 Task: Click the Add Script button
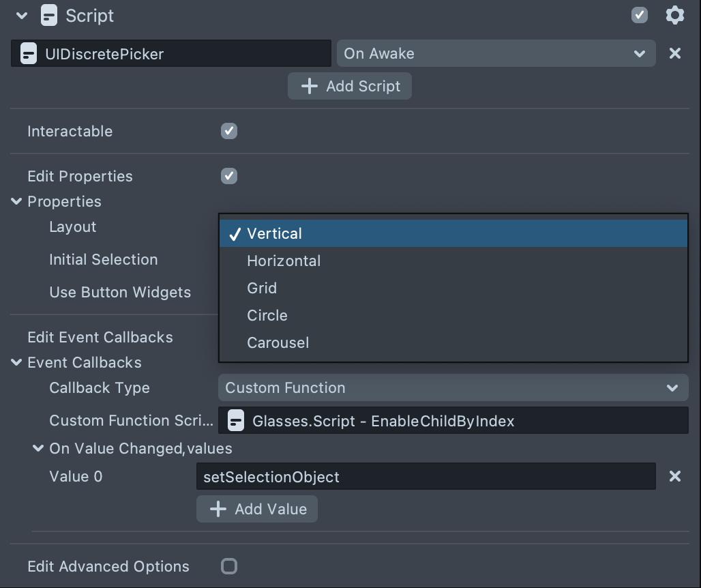click(x=349, y=86)
